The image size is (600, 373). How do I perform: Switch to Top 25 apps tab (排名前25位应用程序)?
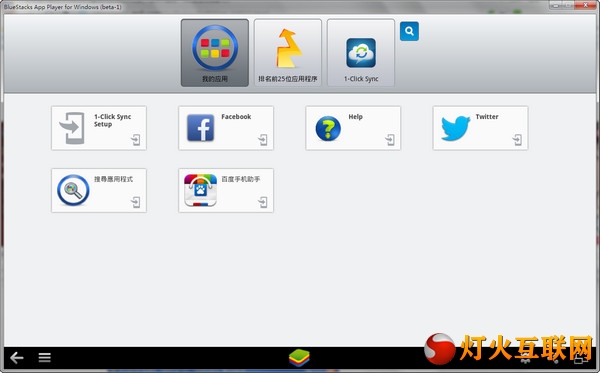pos(288,53)
